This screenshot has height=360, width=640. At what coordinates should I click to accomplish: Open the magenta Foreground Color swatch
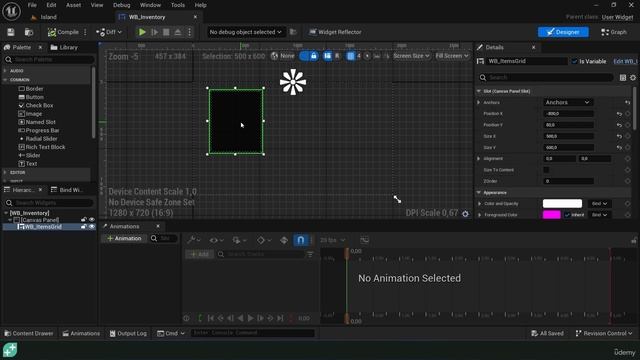pyautogui.click(x=551, y=215)
